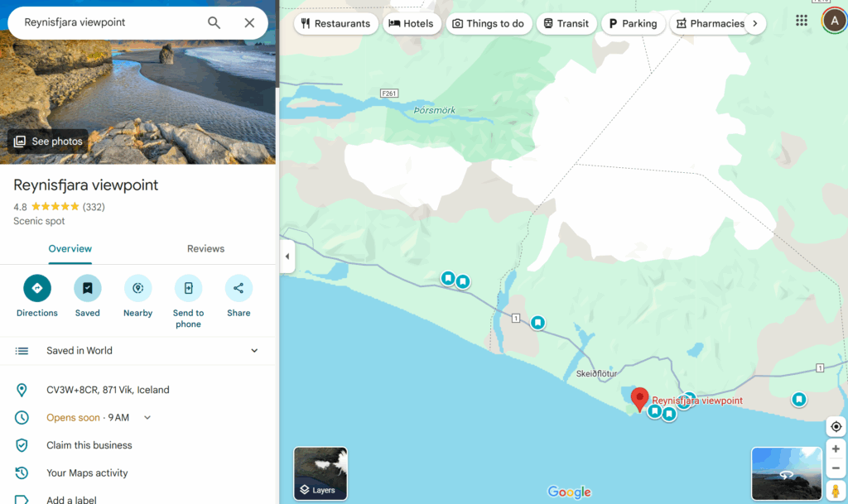
Task: Click the shield icon for claiming business
Action: [22, 446]
